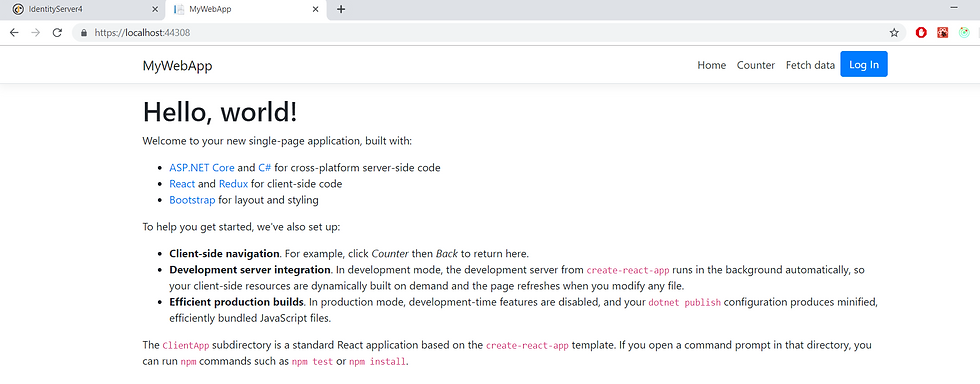Open the Bootstrap link
Image resolution: width=980 pixels, height=384 pixels.
[192, 200]
